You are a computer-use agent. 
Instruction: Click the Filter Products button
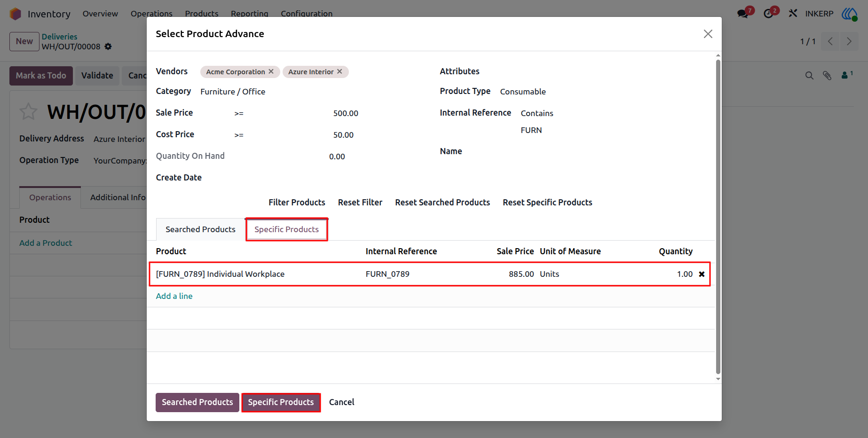coord(297,203)
